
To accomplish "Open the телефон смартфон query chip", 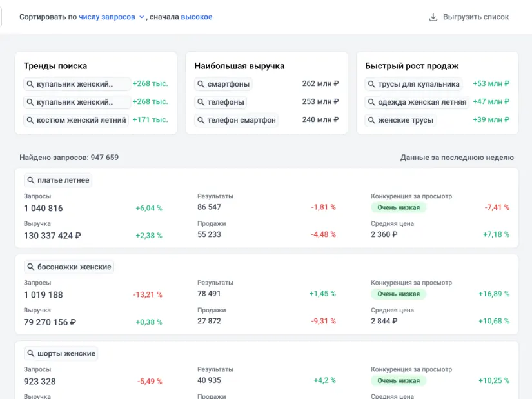I will 237,120.
